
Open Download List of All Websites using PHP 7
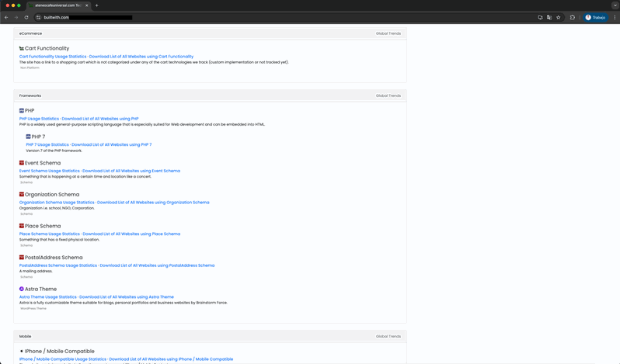[112, 144]
